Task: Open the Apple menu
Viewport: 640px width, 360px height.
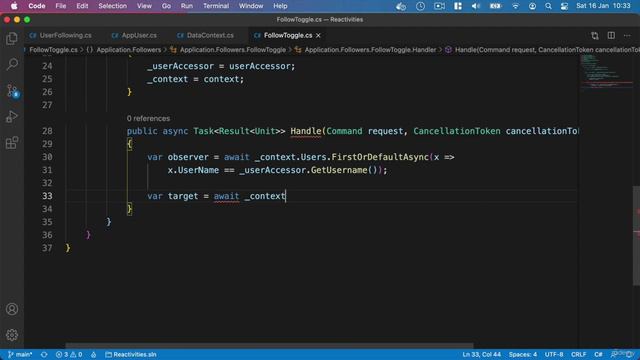Action: click(x=14, y=6)
